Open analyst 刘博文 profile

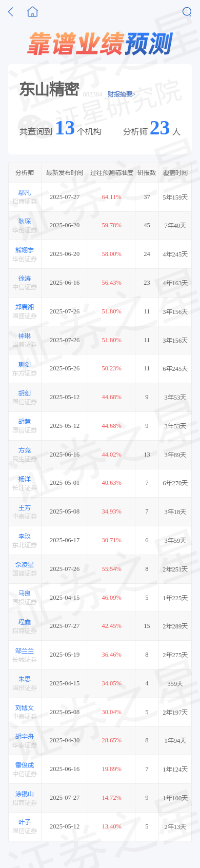[25, 707]
